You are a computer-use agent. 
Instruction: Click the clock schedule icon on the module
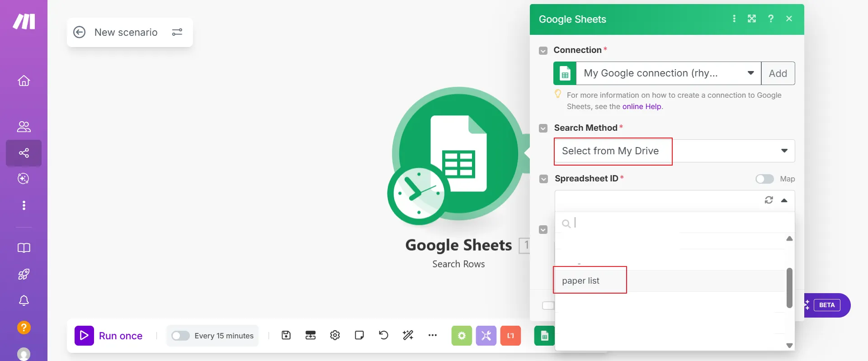click(x=419, y=194)
